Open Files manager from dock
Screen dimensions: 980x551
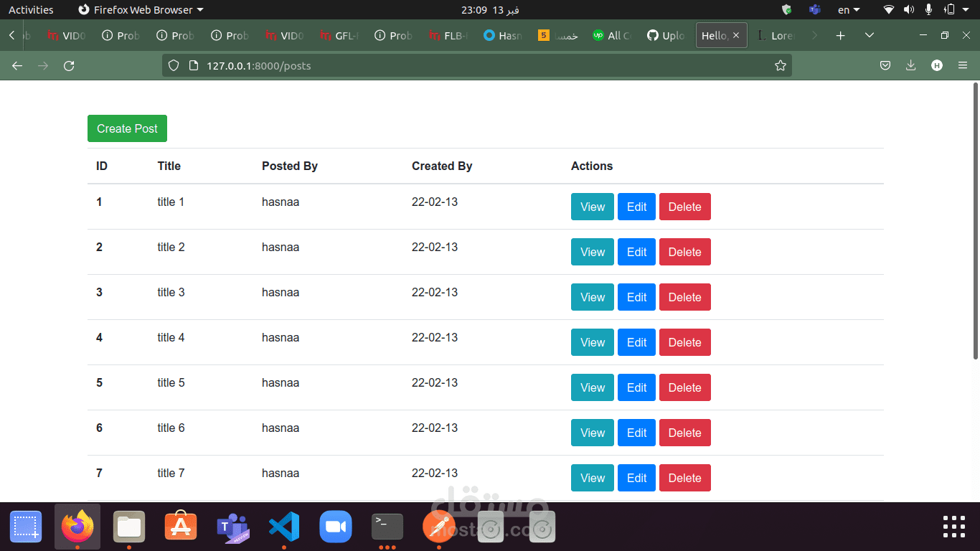pos(129,527)
